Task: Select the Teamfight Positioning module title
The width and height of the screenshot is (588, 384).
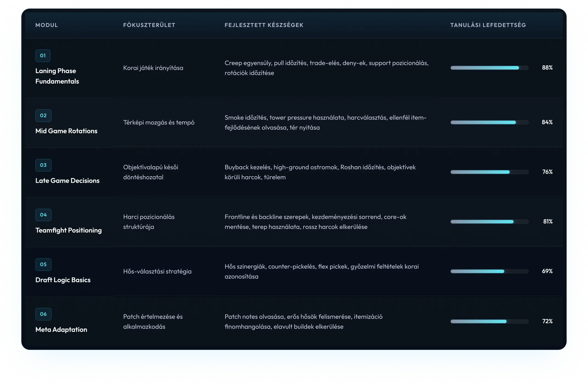Action: coord(68,230)
